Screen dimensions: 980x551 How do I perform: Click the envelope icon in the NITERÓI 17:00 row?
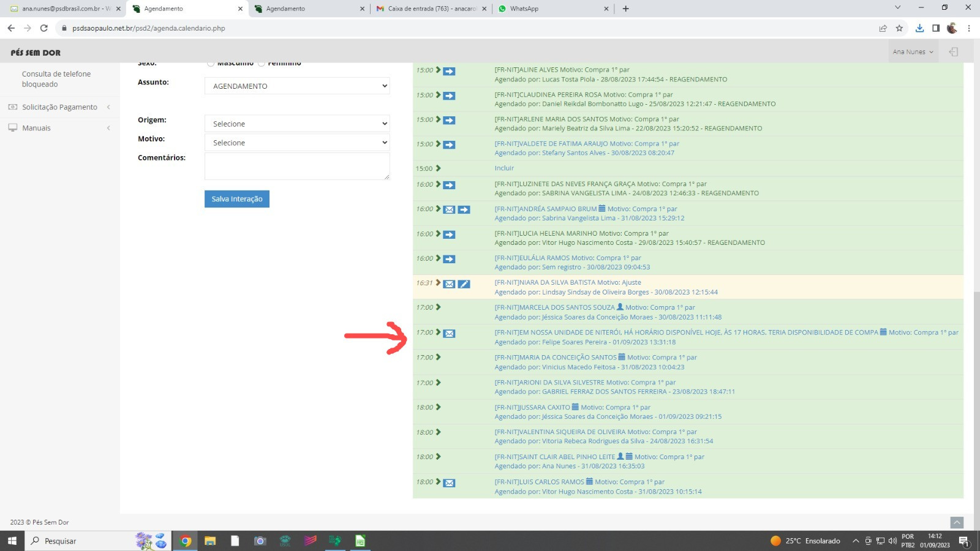449,334
